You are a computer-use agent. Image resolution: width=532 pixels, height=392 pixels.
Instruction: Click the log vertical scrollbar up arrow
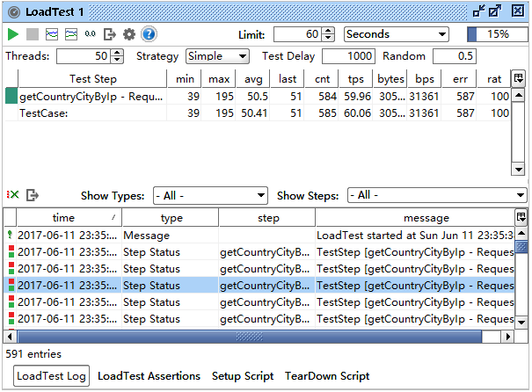point(521,233)
